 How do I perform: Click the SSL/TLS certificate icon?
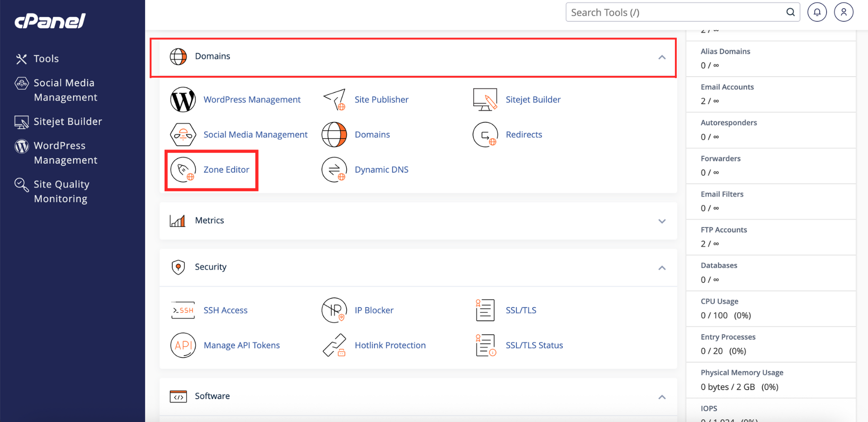click(485, 310)
